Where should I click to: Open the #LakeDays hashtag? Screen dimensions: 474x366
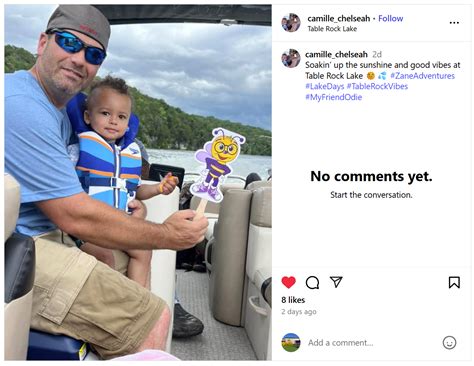click(324, 86)
